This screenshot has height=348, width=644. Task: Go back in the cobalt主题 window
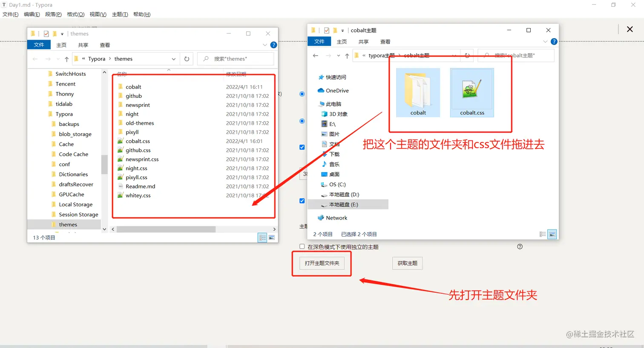point(315,56)
